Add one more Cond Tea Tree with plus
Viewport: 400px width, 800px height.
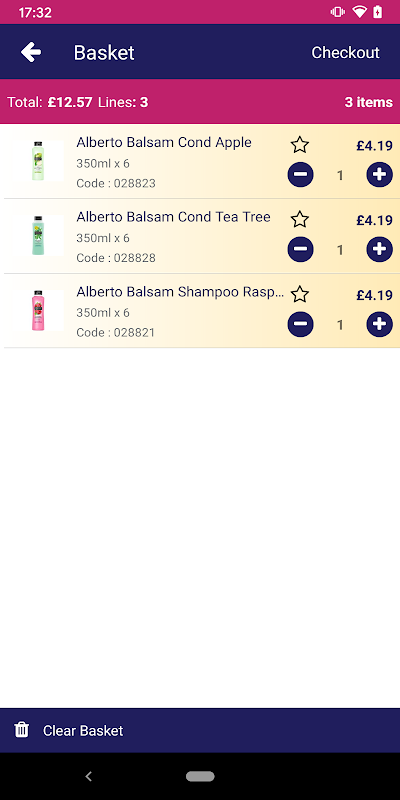coord(380,249)
